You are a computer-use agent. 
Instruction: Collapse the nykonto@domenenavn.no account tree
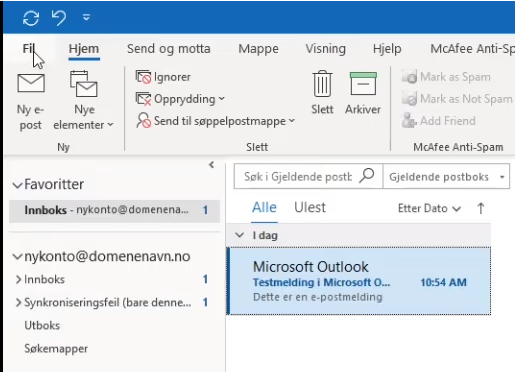point(17,257)
